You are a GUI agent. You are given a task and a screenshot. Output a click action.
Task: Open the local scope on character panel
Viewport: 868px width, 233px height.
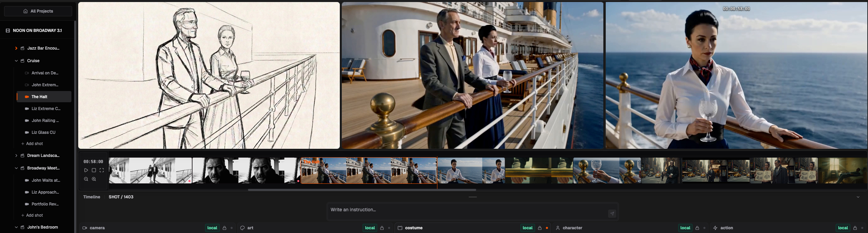point(685,228)
